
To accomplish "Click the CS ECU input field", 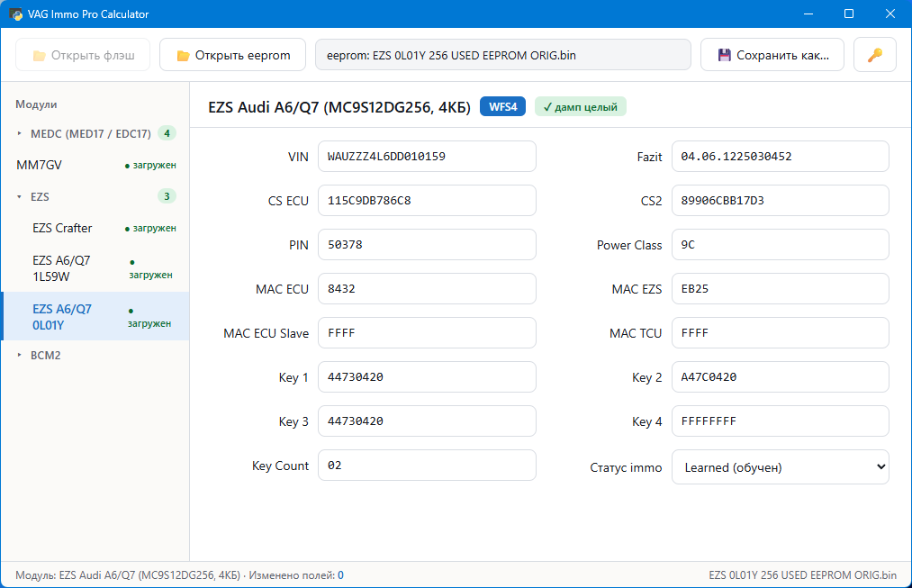I will tap(427, 201).
